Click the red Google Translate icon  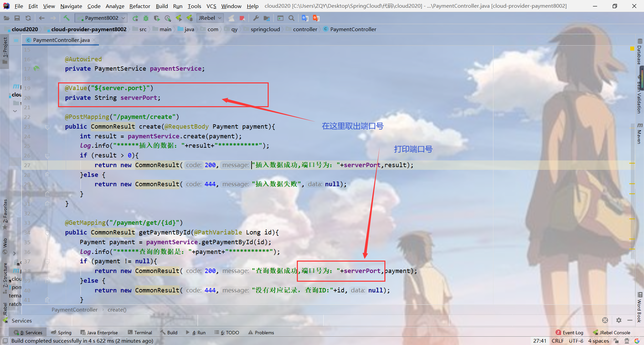tap(316, 18)
